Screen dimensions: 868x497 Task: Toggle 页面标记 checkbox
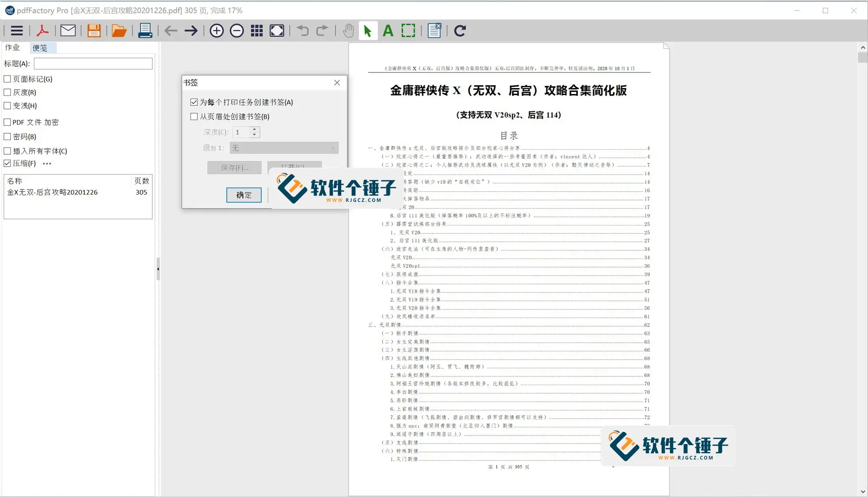pos(7,79)
